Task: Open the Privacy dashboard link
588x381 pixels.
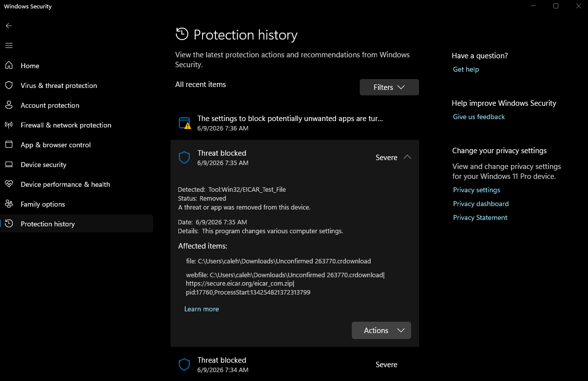Action: [481, 204]
